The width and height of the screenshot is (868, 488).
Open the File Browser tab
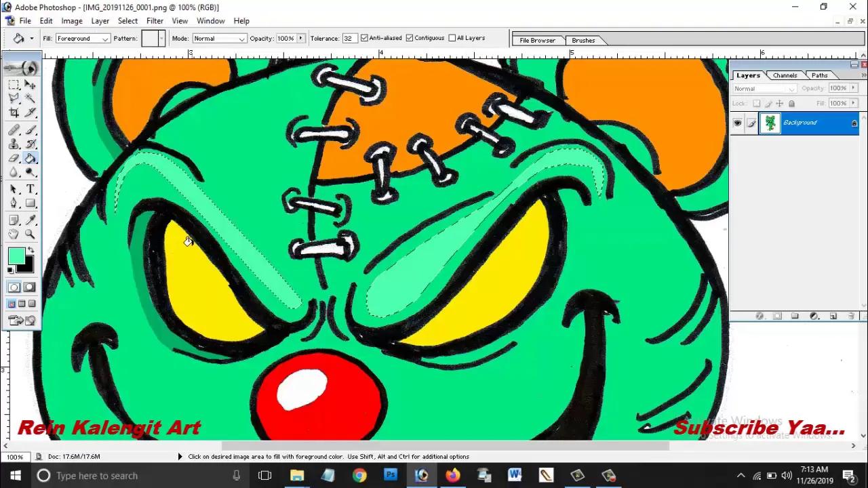point(538,41)
